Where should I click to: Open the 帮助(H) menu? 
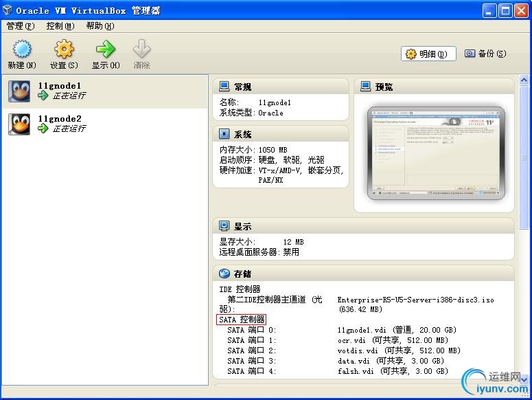click(100, 26)
